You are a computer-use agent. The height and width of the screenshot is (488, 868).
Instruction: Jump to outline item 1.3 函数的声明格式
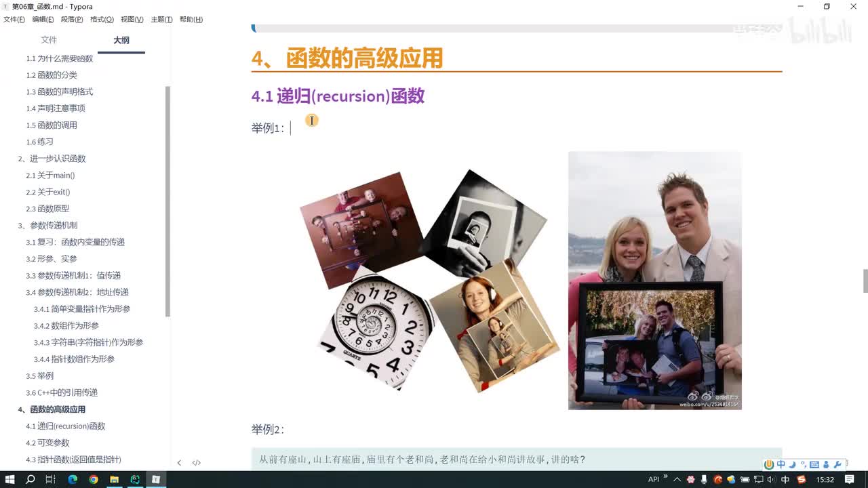click(x=60, y=91)
